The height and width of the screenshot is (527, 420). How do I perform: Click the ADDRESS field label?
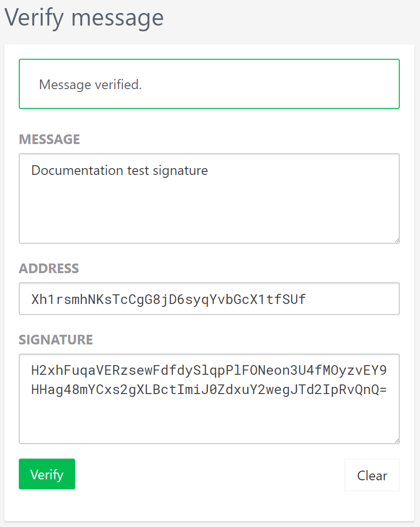pos(49,268)
